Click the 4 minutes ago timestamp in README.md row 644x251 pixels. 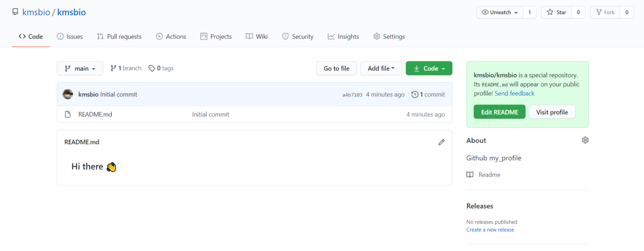pos(426,114)
